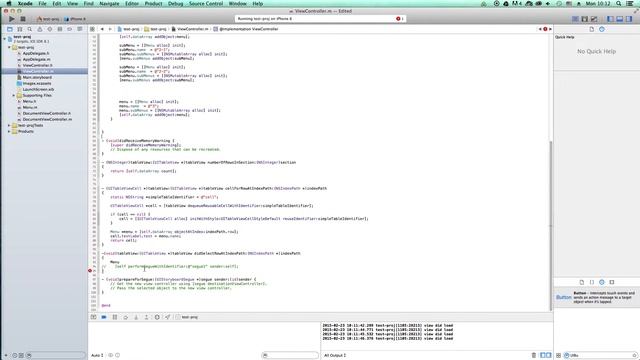The image size is (640, 360).
Task: Open the Report navigator
Action: [x=80, y=29]
